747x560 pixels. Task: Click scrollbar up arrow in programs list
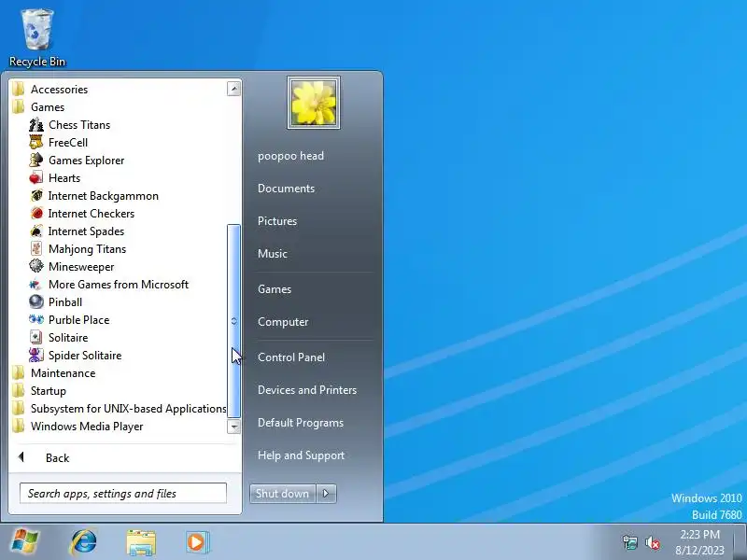click(234, 89)
